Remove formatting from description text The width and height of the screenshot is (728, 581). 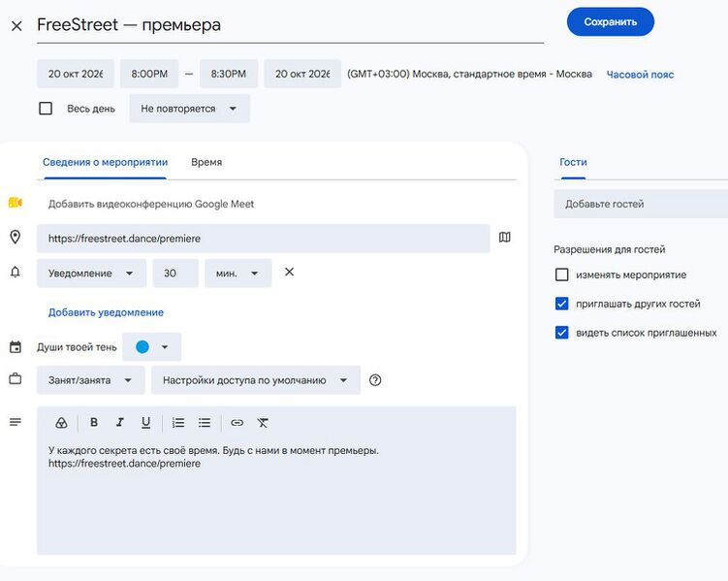click(x=263, y=423)
